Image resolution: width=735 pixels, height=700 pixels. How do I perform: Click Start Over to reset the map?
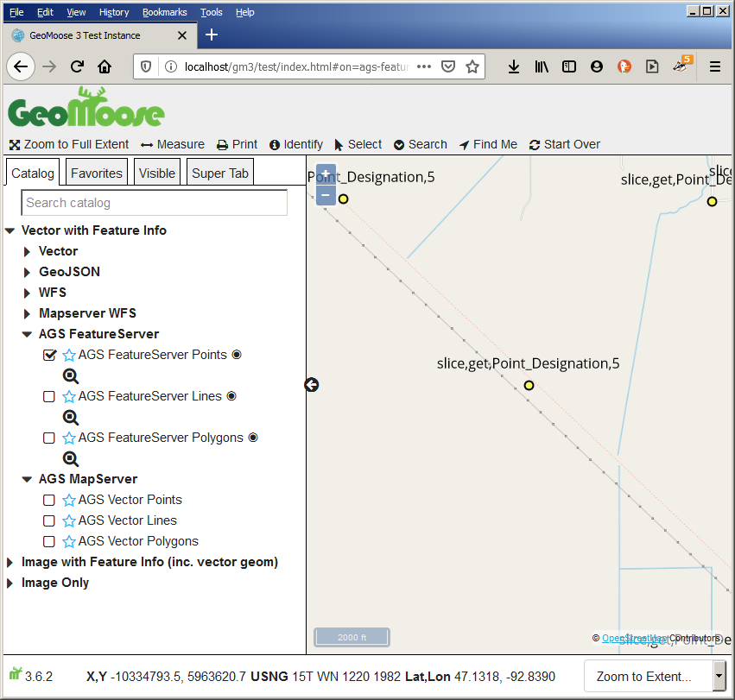[564, 144]
